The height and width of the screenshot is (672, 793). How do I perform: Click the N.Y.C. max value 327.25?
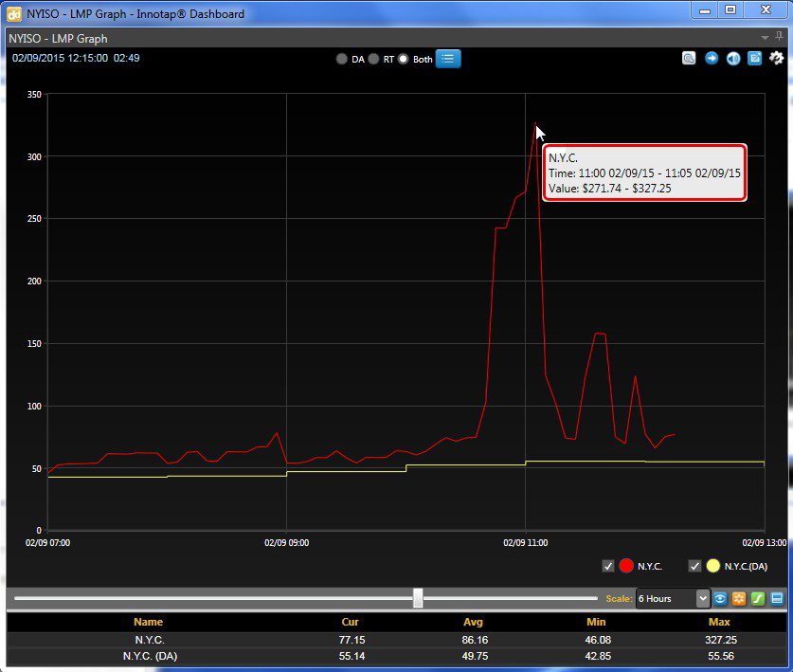coord(721,640)
